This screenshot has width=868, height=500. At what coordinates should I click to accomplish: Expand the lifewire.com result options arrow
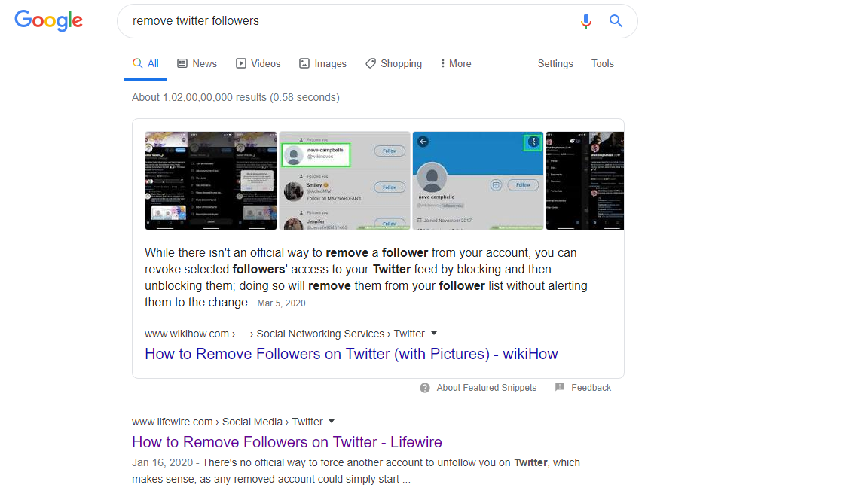[x=332, y=422]
